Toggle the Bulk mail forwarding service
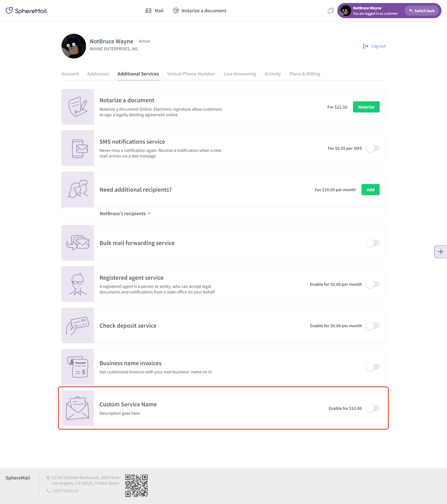Screen dimensions: 447x504 coord(372,243)
